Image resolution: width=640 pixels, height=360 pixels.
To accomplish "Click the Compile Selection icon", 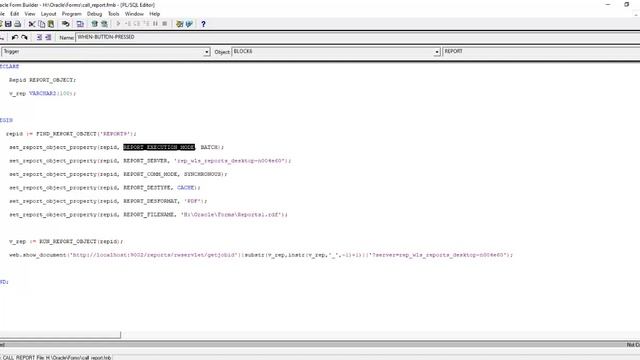I will (104, 24).
